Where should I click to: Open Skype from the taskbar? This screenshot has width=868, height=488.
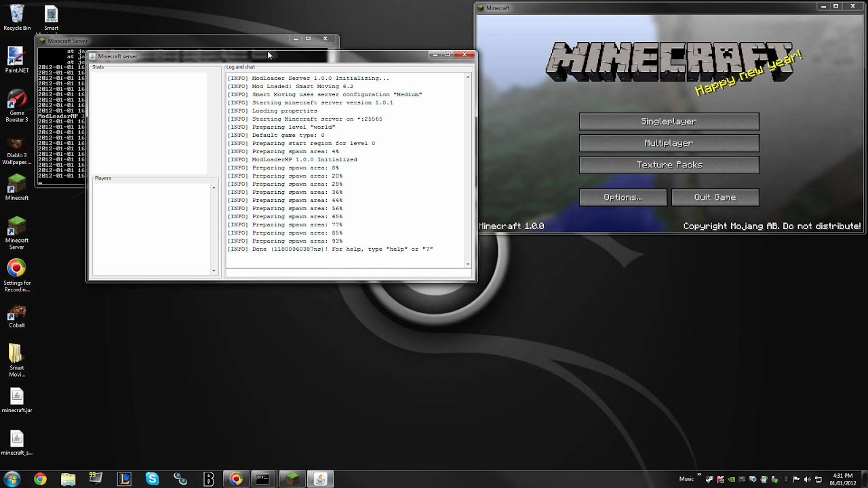152,479
